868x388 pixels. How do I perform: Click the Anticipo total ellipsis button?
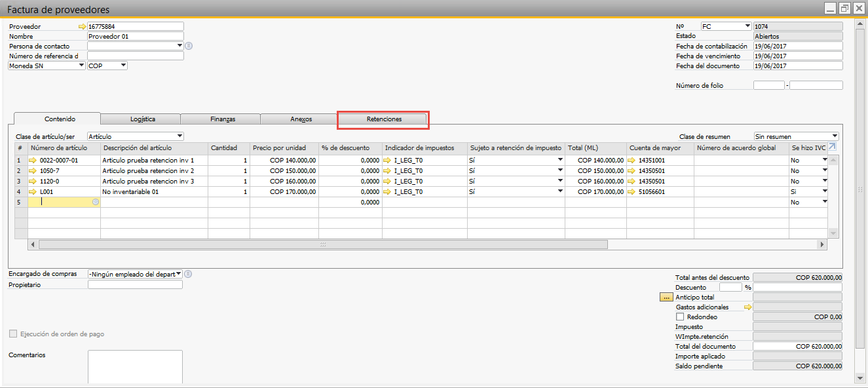point(667,297)
